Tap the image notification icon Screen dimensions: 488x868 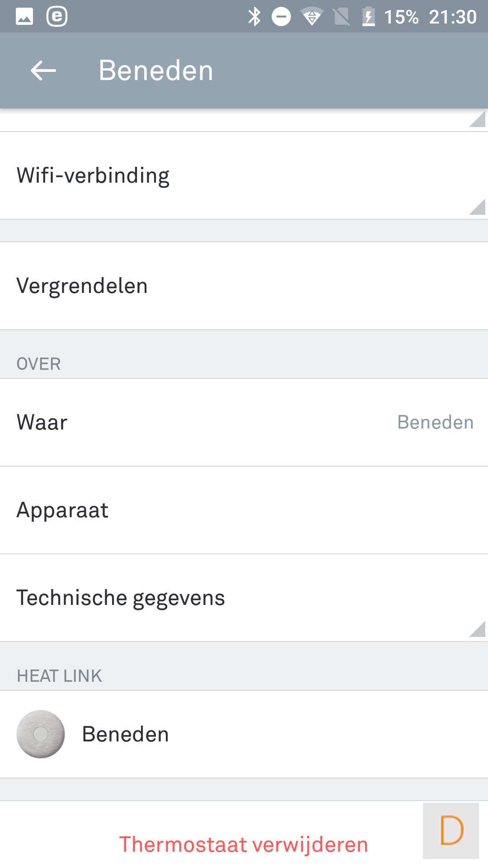(x=24, y=17)
